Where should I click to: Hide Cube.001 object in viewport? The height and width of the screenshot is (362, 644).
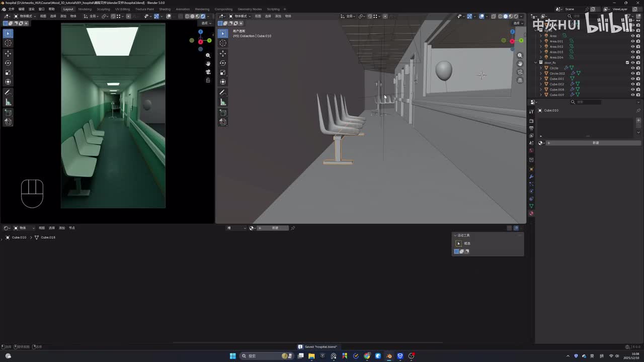click(x=632, y=79)
